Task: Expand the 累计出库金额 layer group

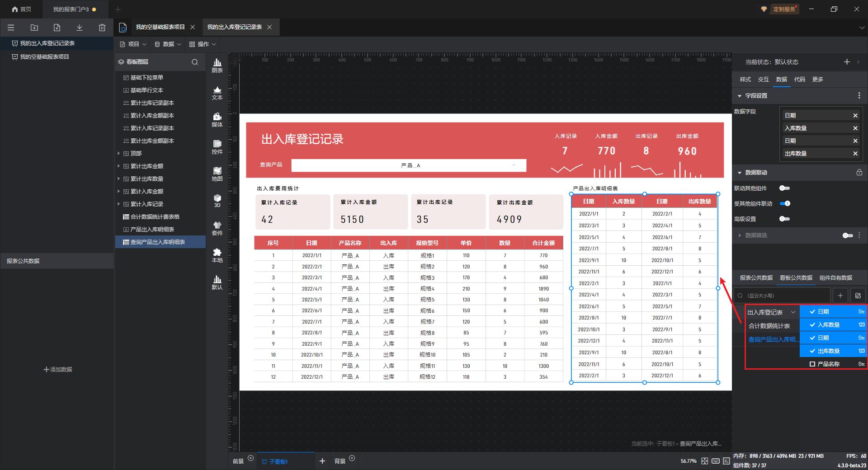Action: coord(119,166)
